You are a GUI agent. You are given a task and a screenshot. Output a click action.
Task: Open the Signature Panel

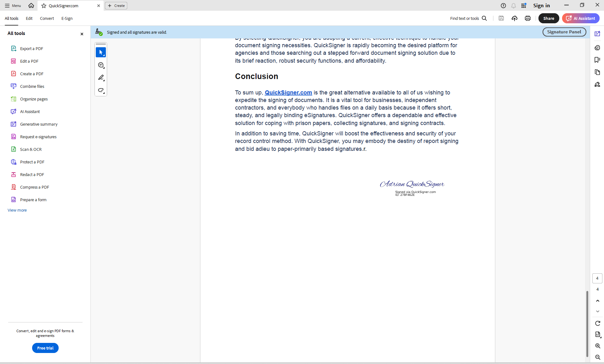[564, 32]
